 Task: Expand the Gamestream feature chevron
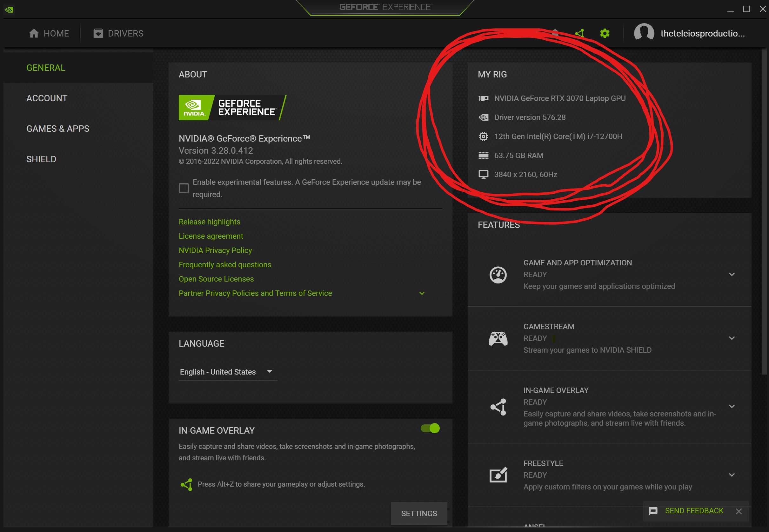(x=732, y=338)
